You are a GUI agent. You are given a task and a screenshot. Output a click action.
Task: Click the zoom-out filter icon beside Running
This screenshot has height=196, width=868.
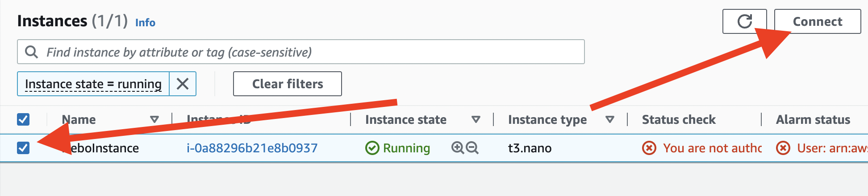472,148
